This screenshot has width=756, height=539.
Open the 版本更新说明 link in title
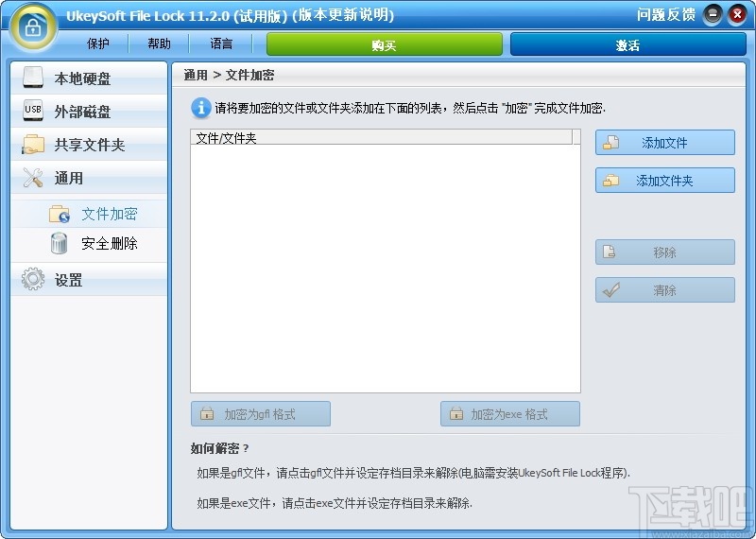pos(342,15)
